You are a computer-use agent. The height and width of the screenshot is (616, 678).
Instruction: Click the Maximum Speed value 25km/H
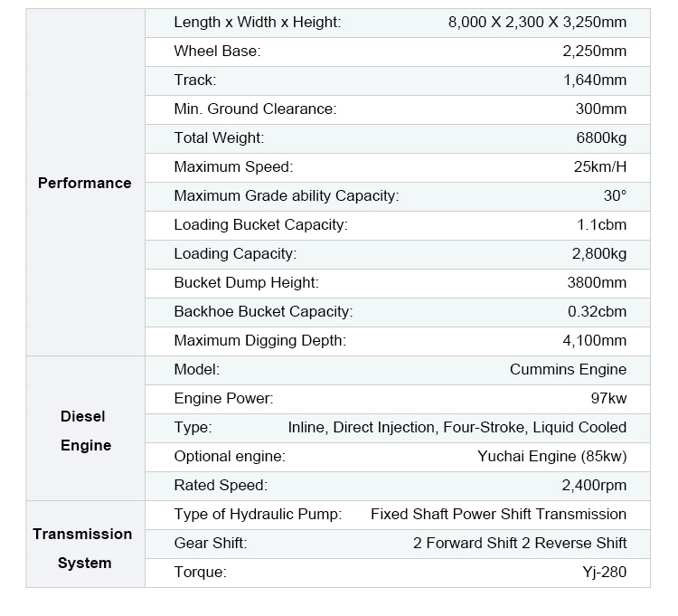pyautogui.click(x=598, y=167)
